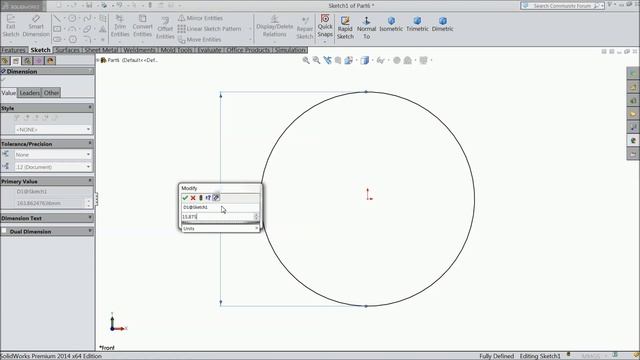The height and width of the screenshot is (360, 640).
Task: Open the Units dropdown in Modify dialog
Action: [x=220, y=229]
